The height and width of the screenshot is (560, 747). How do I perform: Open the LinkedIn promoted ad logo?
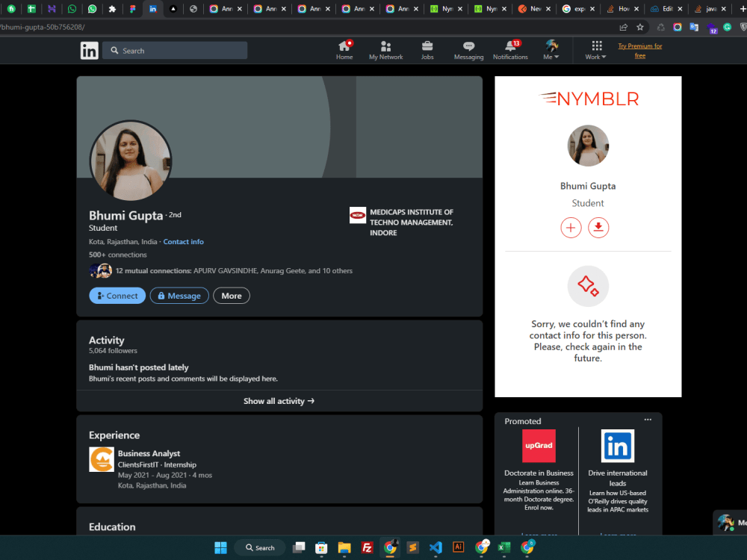(x=618, y=446)
